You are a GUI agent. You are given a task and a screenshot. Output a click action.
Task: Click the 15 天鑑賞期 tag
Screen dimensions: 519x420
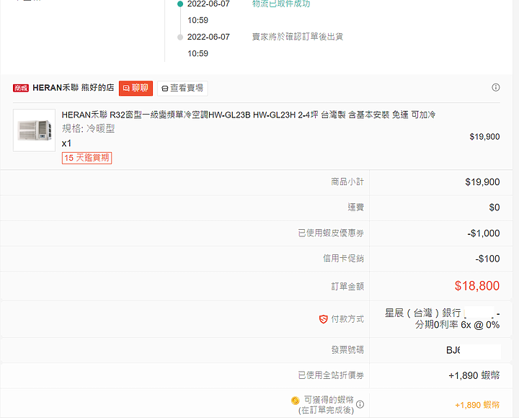86,158
